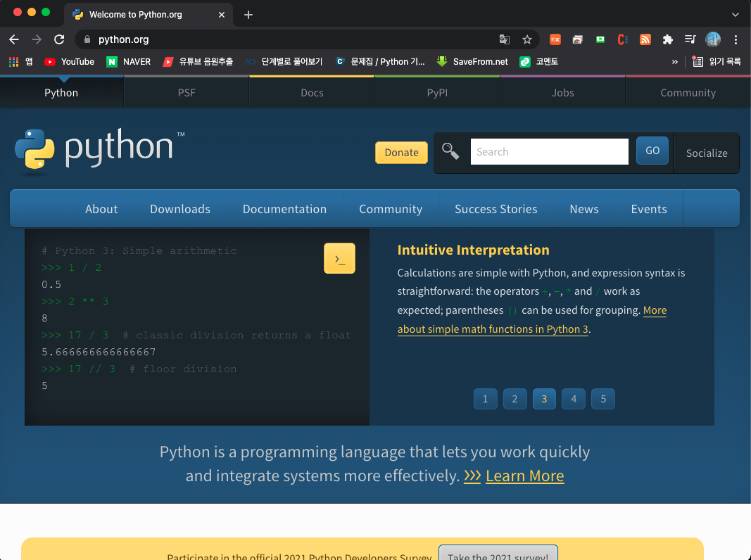Click the GO search button
This screenshot has width=751, height=560.
click(652, 151)
